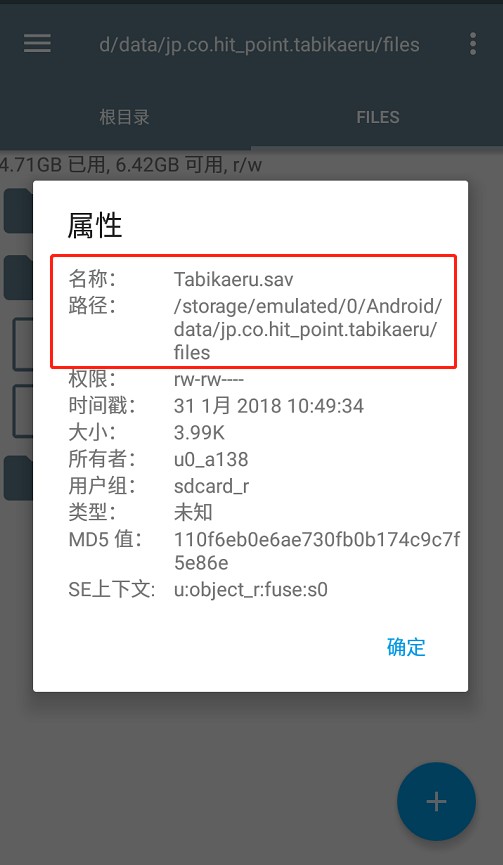Viewport: 503px width, 865px height.
Task: Select the /storage/emulated/0 path value
Action: coord(308,329)
